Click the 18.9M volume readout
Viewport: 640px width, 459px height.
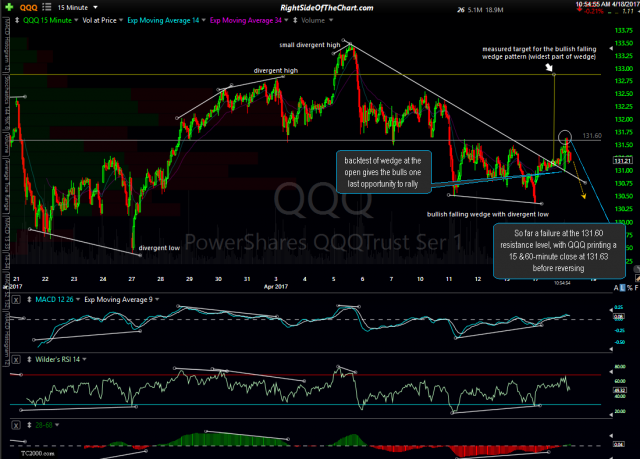(494, 10)
